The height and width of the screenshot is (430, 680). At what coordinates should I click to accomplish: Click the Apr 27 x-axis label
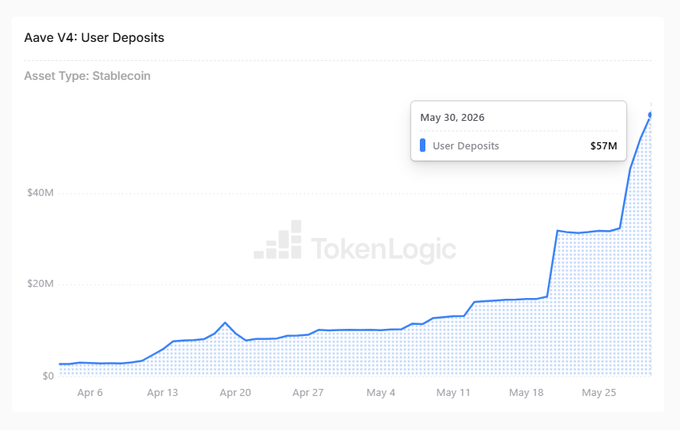(x=308, y=393)
